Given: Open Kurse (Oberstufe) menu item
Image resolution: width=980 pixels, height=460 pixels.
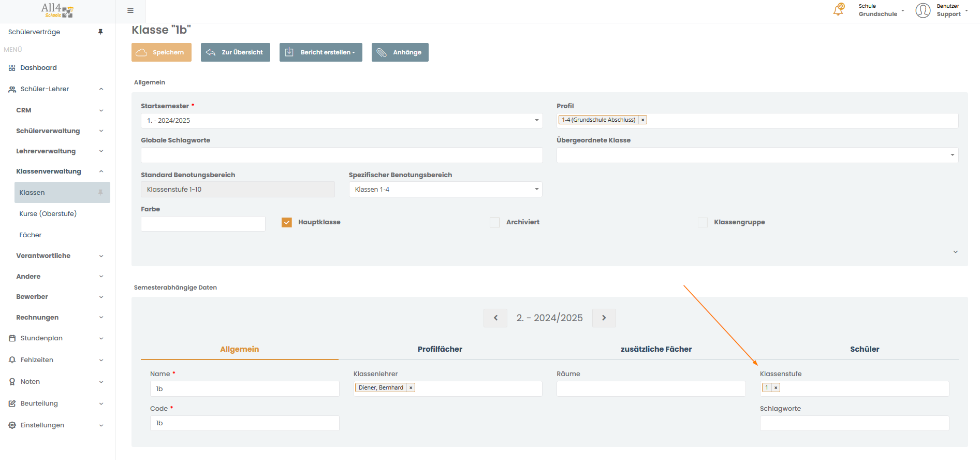Looking at the screenshot, I should pos(48,213).
